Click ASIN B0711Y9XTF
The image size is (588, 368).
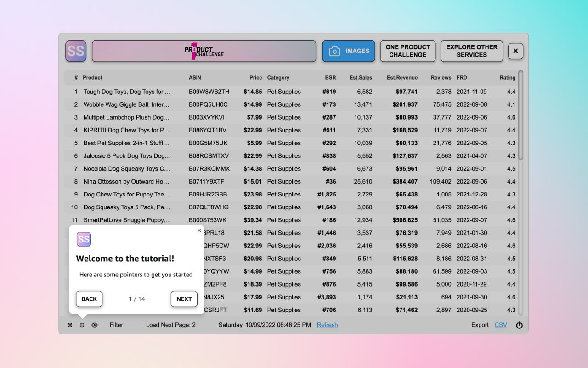point(207,182)
